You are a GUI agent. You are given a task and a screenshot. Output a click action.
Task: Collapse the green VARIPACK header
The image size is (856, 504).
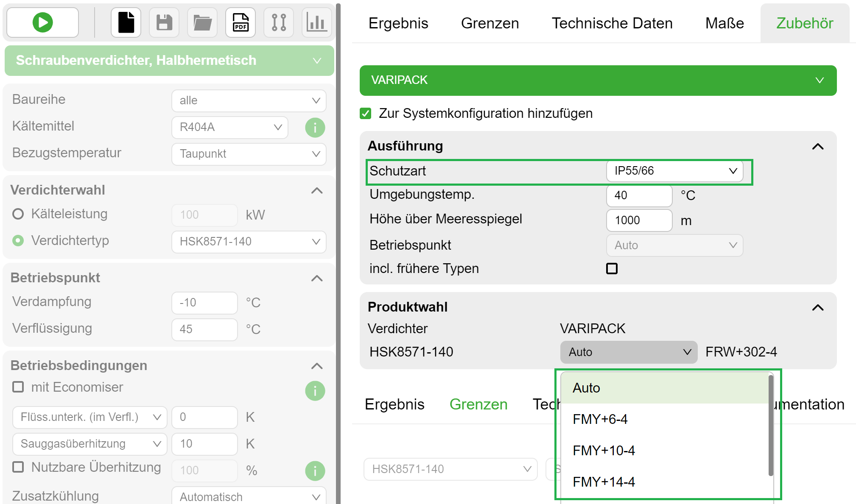(820, 80)
